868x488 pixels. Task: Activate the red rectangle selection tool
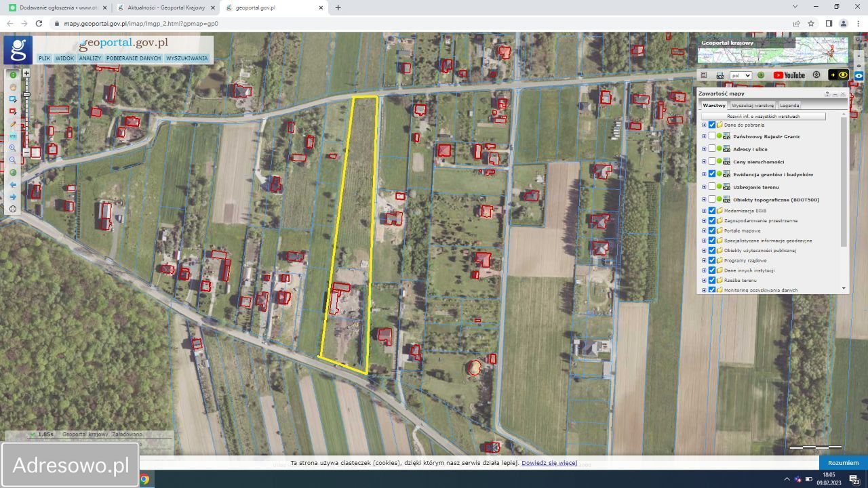tap(13, 111)
